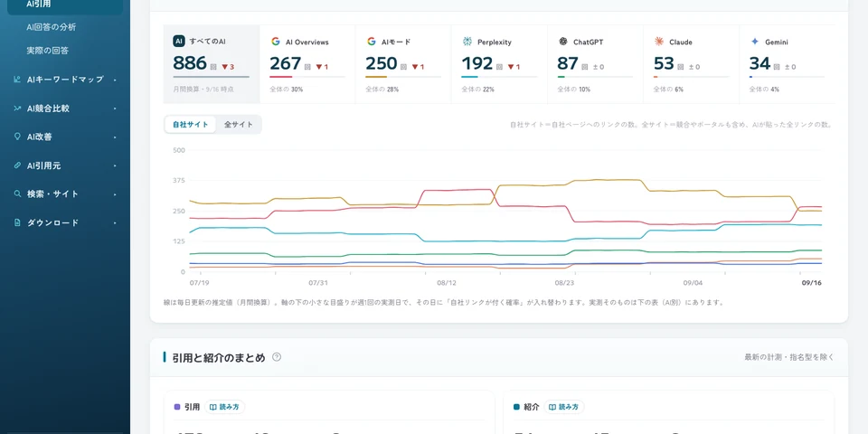
Task: Select the すべてのAI 886 tab
Action: (x=212, y=64)
